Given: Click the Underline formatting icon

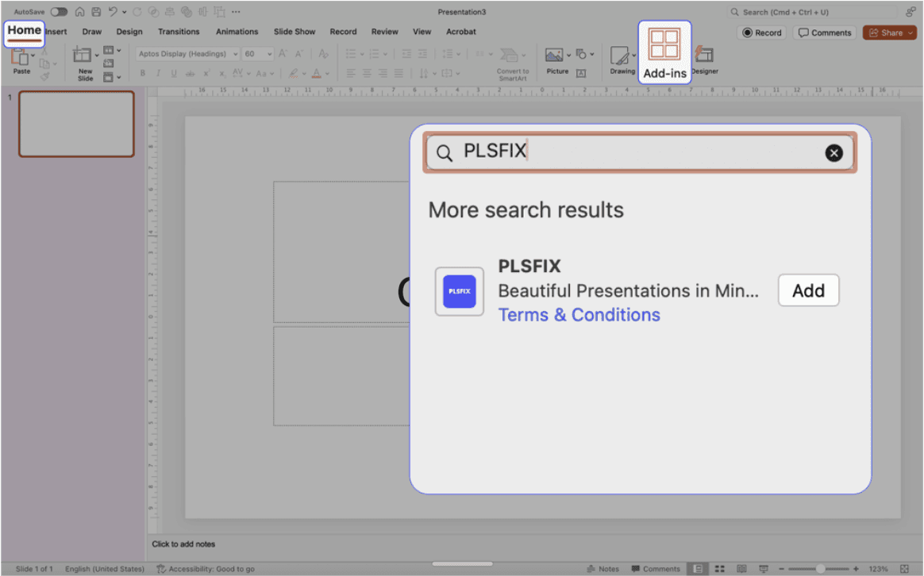Looking at the screenshot, I should point(173,74).
